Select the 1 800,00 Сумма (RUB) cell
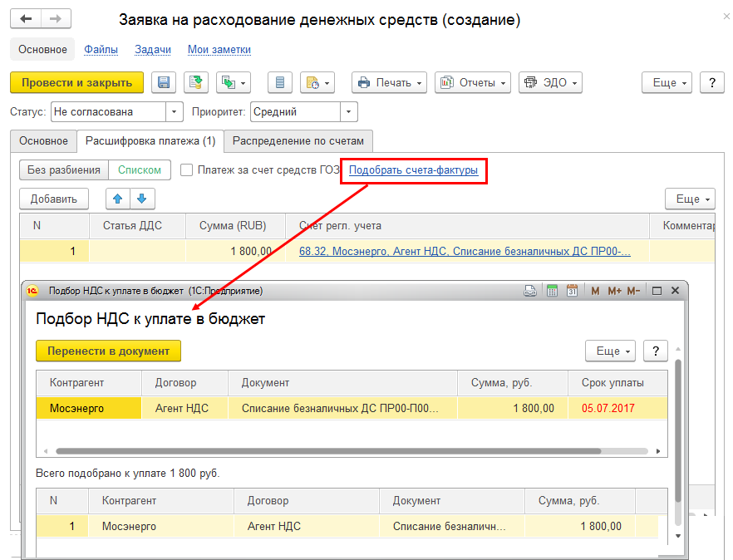Image resolution: width=733 pixels, height=560 pixels. (x=236, y=252)
